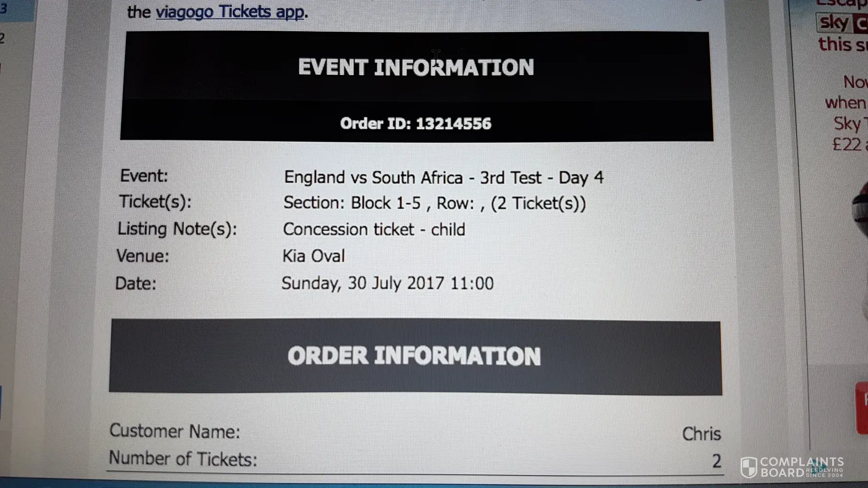Select the Kia Oval venue text
The width and height of the screenshot is (868, 488).
coord(313,256)
